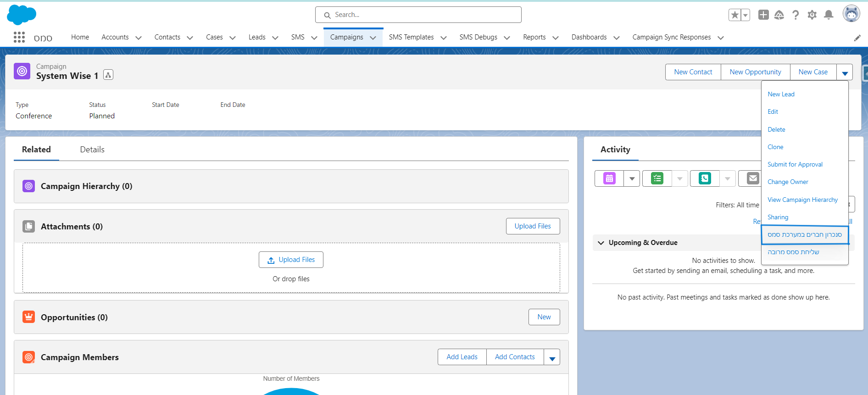868x395 pixels.
Task: Open the Notifications bell
Action: [829, 15]
